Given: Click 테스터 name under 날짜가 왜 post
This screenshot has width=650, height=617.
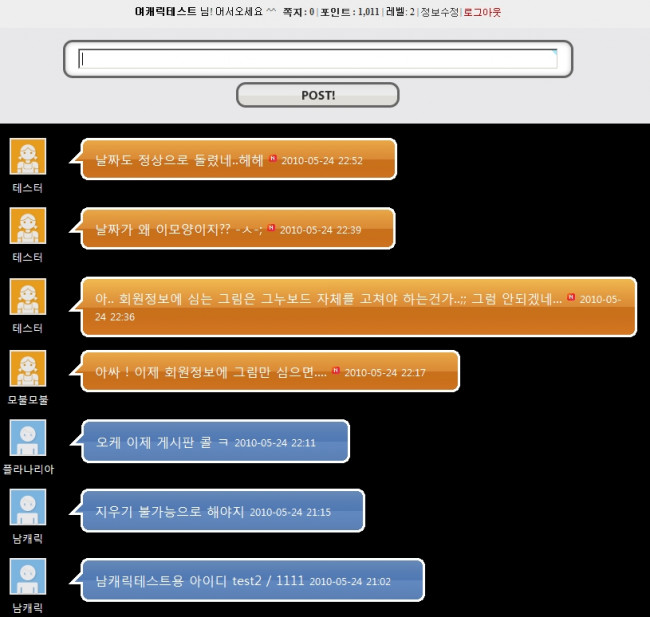Looking at the screenshot, I should click(28, 257).
